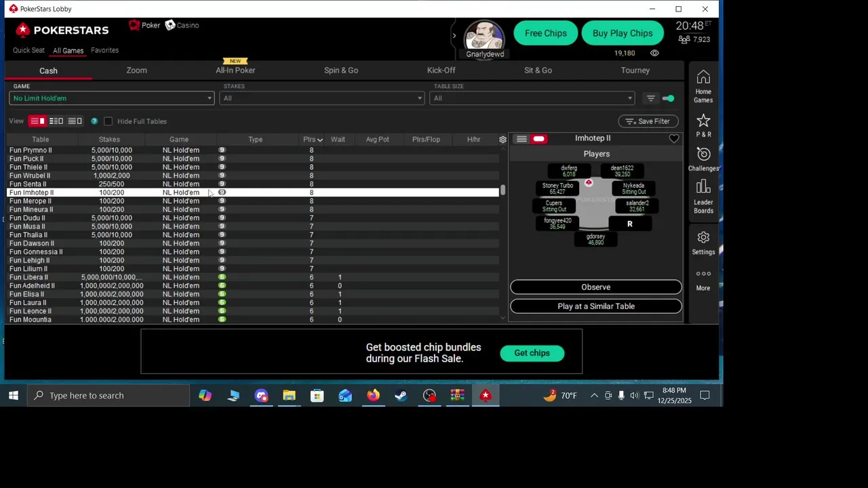Click player gdorsey seat in preview
This screenshot has height=488, width=868.
595,239
